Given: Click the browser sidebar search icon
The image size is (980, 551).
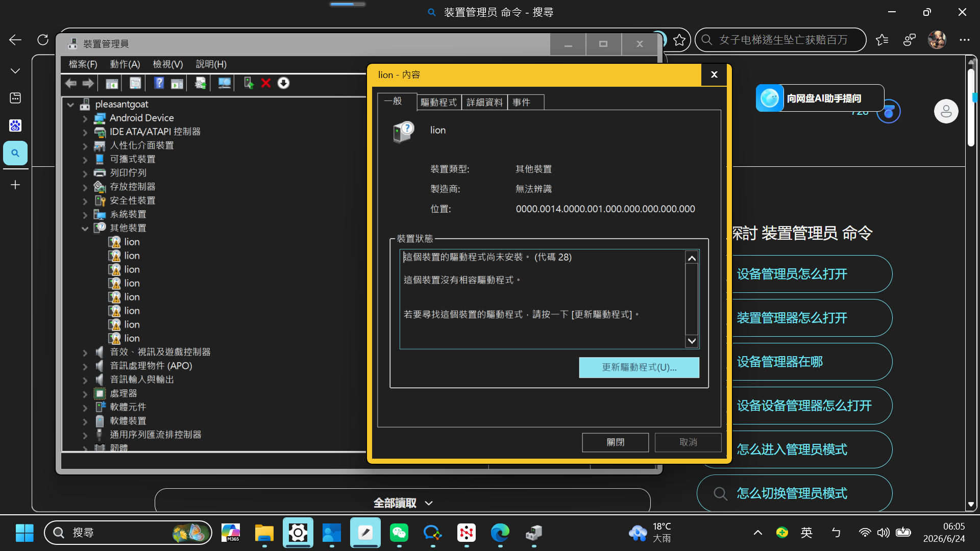Looking at the screenshot, I should tap(15, 153).
